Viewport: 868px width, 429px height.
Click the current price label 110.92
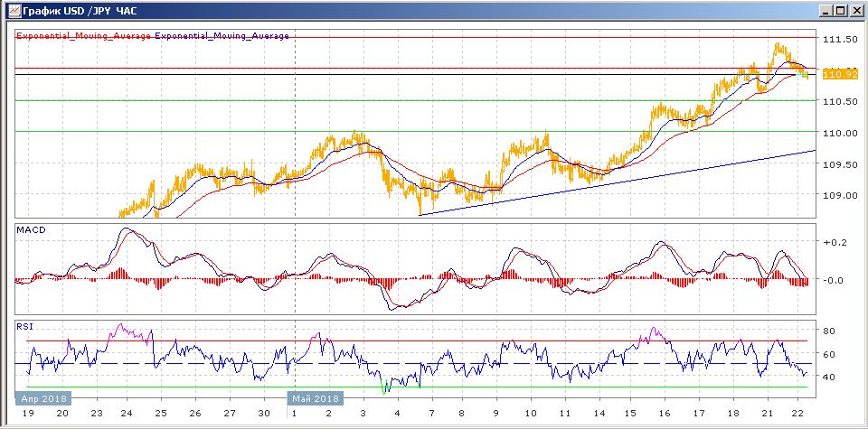pos(840,74)
